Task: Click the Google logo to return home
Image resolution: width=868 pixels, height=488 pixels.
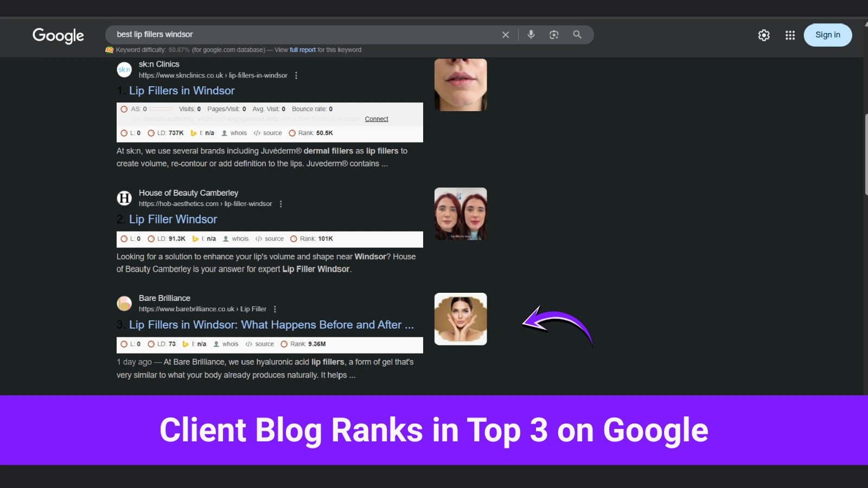Action: pos(58,36)
